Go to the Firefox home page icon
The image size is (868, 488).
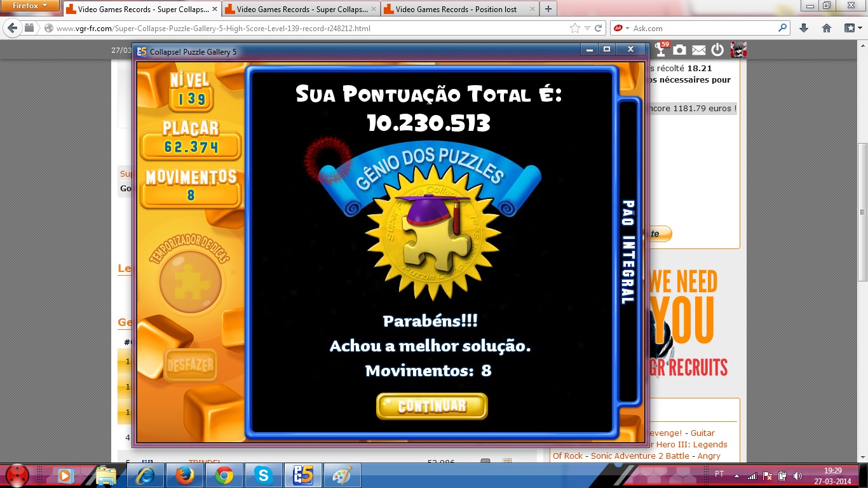pos(827,28)
